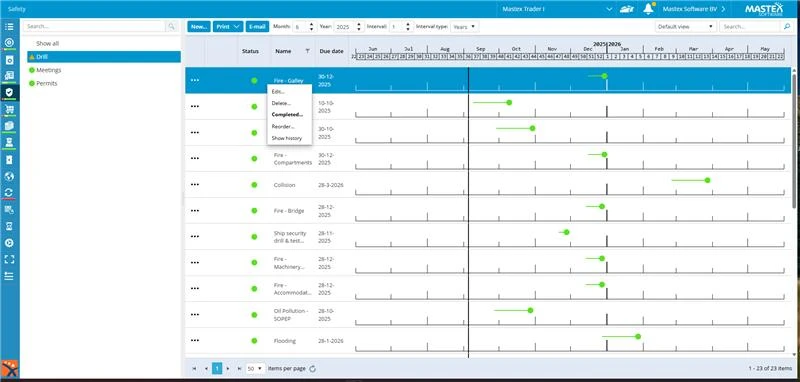Click the New... button
This screenshot has height=382, width=800.
[x=199, y=27]
